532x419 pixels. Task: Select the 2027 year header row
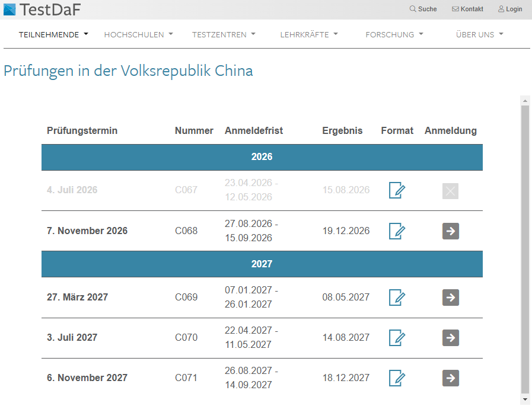click(x=262, y=264)
